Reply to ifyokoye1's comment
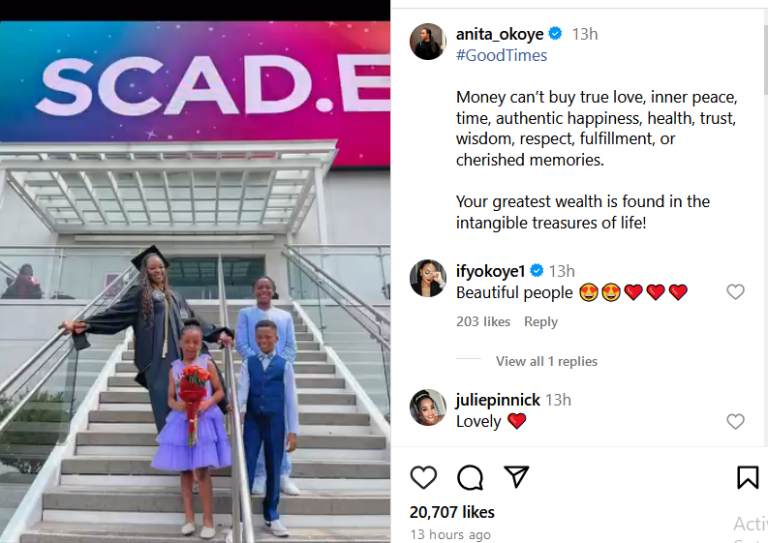768x543 pixels. click(x=541, y=322)
